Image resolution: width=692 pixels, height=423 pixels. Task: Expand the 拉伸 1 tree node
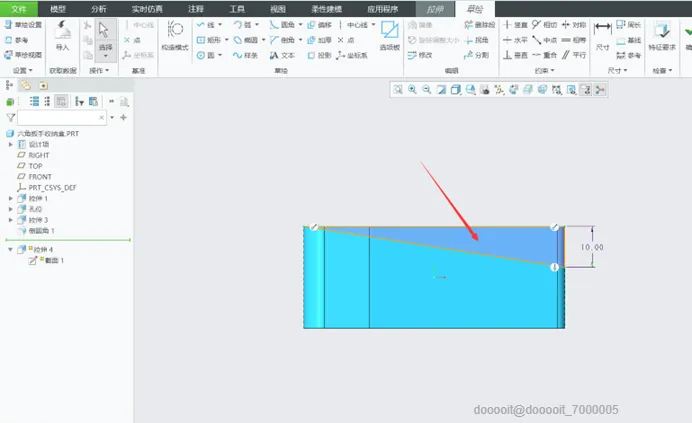click(x=11, y=198)
